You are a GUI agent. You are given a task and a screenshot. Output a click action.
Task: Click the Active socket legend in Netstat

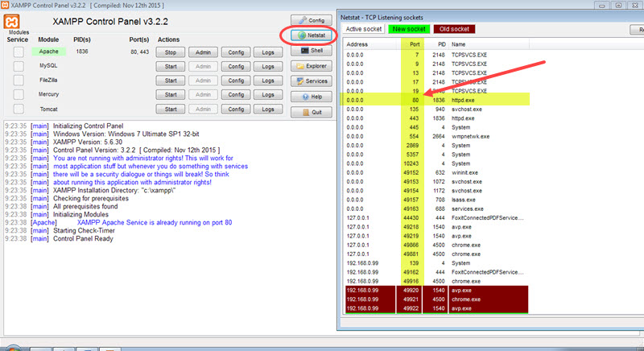coord(364,29)
